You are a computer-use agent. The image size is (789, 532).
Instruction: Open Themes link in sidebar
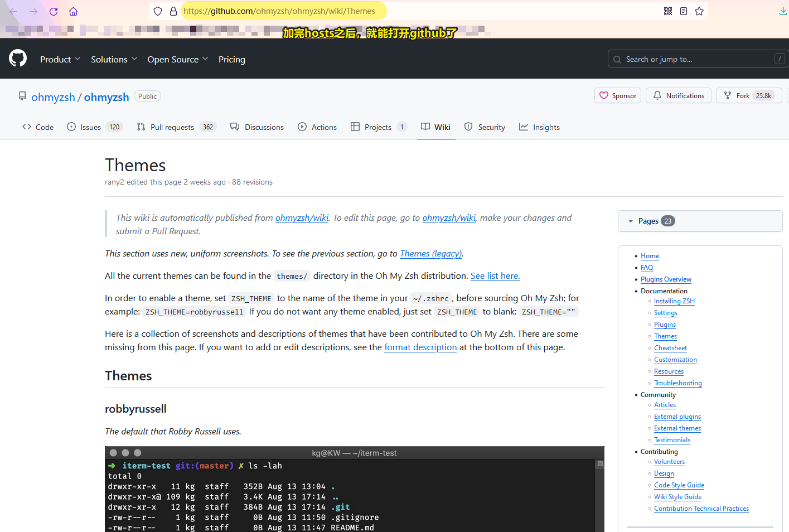[x=665, y=336]
